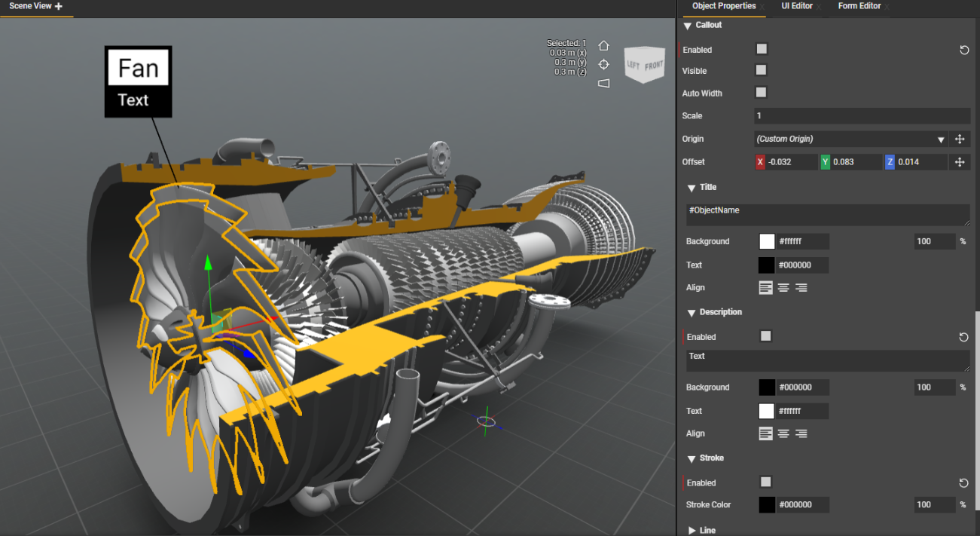980x536 pixels.
Task: Add a new view with plus button
Action: point(59,6)
